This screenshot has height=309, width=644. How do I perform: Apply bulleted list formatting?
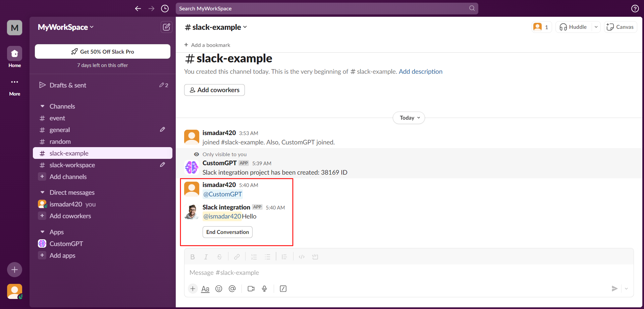click(x=267, y=257)
